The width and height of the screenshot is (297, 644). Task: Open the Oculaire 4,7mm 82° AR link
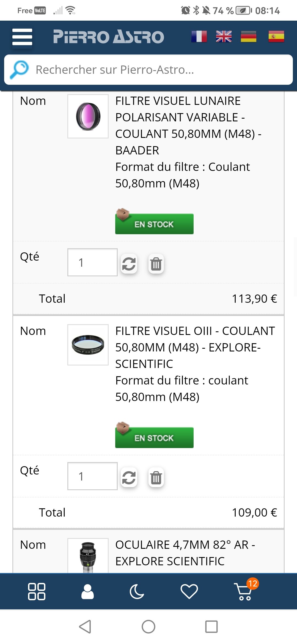tap(185, 553)
